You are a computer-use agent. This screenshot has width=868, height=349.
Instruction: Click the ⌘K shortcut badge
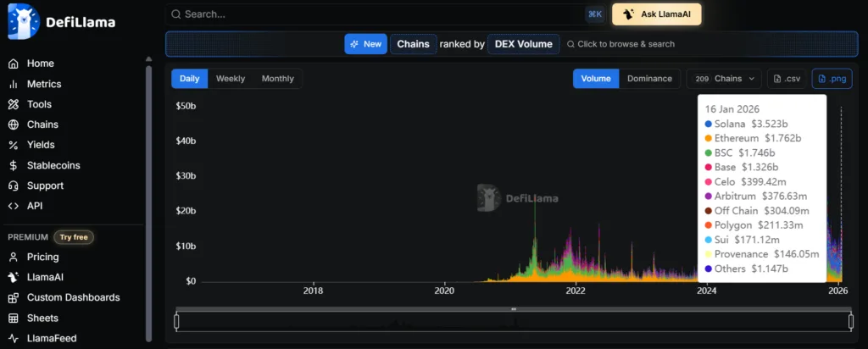coord(595,14)
